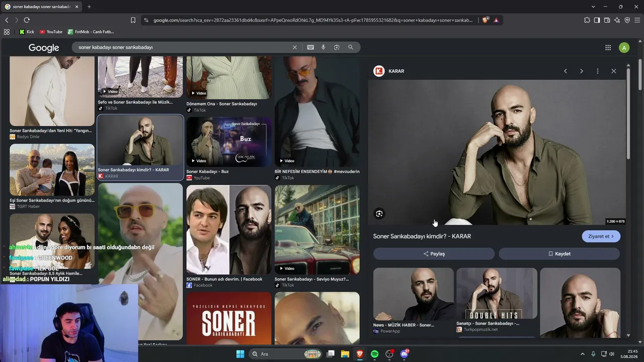Go to Google home via logo
The height and width of the screenshot is (362, 644).
point(44,48)
